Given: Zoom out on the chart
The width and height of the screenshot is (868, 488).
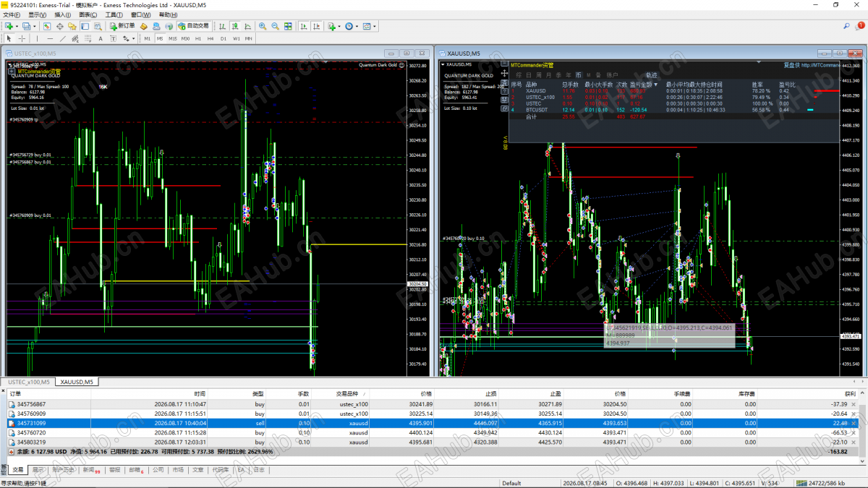Looking at the screenshot, I should pos(275,26).
